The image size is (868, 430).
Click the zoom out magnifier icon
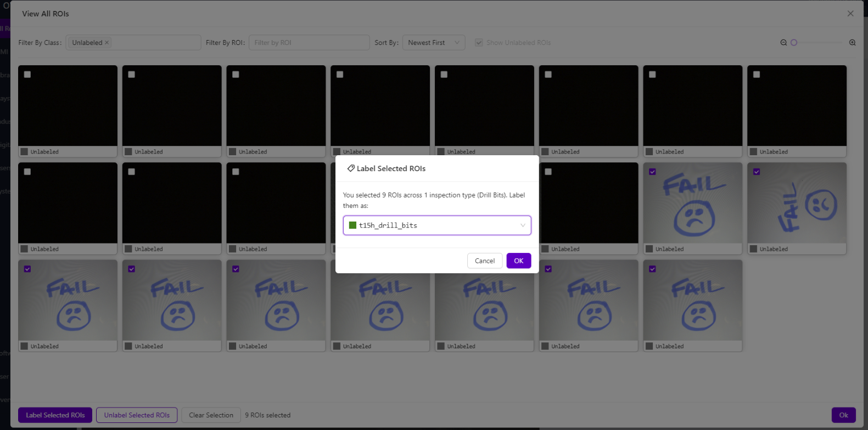click(x=783, y=43)
